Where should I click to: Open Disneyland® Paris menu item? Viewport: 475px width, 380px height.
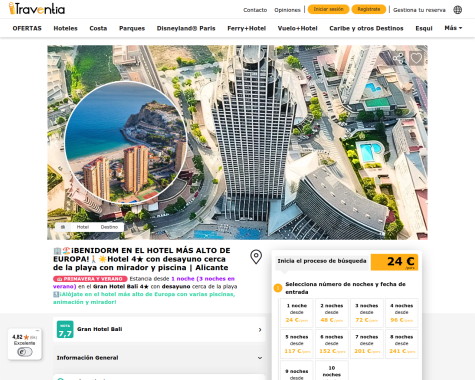point(186,28)
